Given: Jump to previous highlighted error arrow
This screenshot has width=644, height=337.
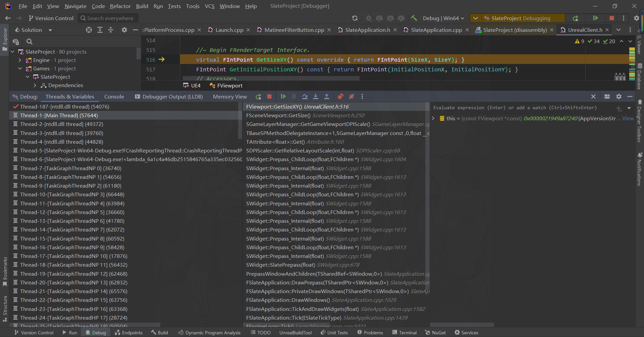Looking at the screenshot, I should click(622, 41).
